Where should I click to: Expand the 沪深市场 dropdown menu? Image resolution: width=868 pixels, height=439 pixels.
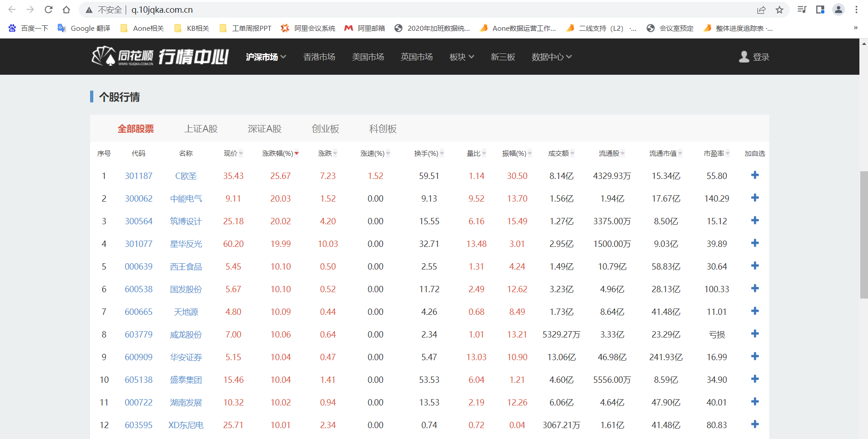[x=266, y=57]
